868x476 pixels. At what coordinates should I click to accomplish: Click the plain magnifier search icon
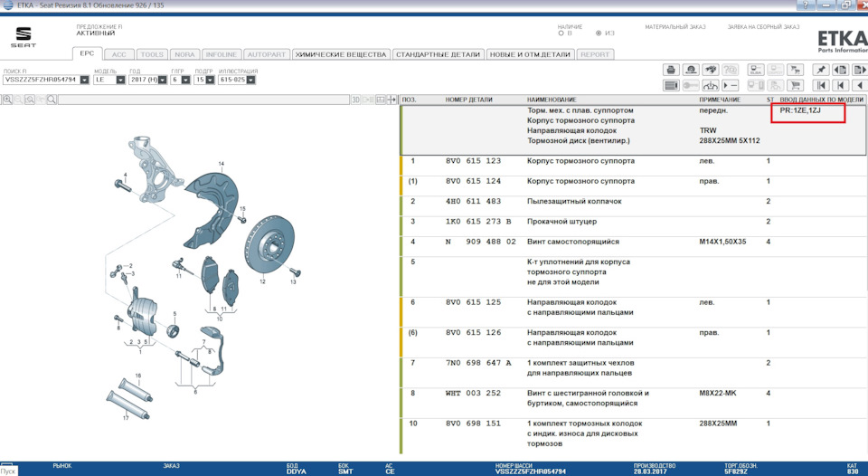pyautogui.click(x=52, y=100)
